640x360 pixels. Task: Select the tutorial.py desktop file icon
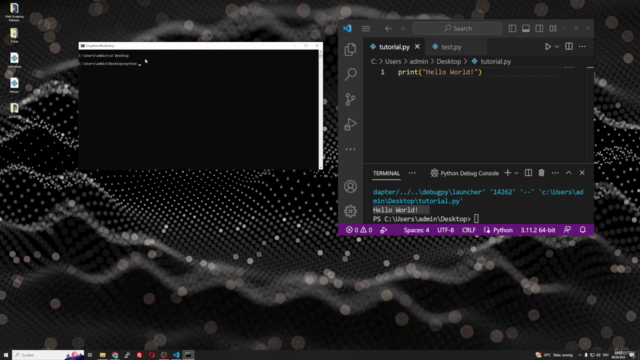click(14, 60)
